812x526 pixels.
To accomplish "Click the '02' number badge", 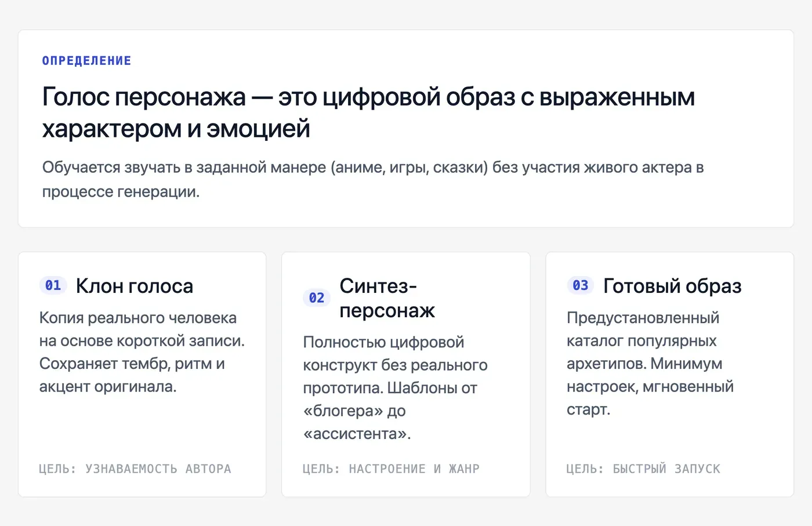I will tap(317, 298).
